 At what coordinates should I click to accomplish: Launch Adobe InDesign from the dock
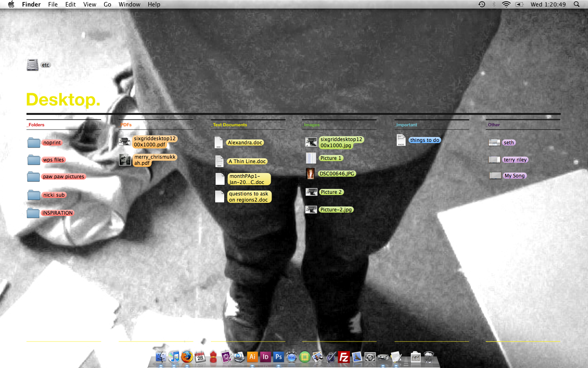[x=265, y=357]
